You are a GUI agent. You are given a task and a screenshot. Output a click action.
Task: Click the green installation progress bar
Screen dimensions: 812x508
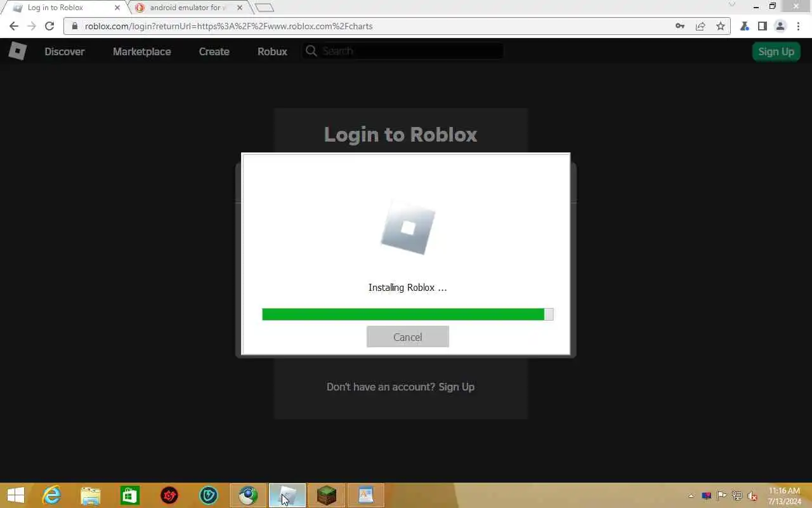(407, 314)
